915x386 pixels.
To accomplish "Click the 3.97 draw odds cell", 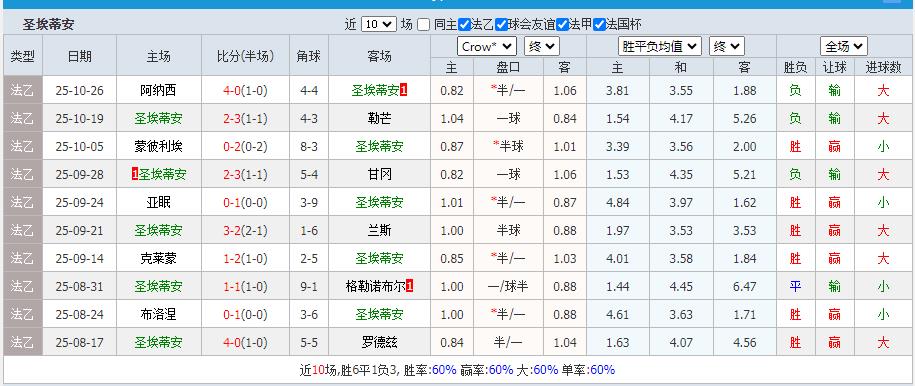I will [680, 203].
